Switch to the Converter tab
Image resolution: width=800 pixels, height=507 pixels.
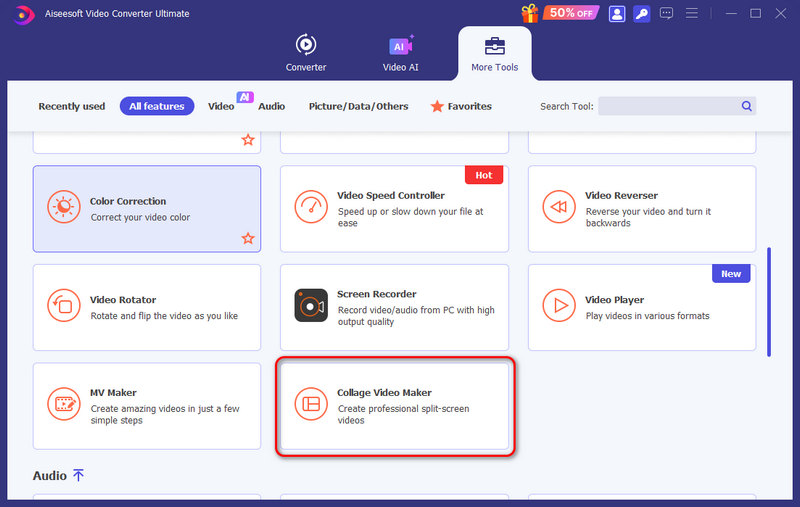[x=306, y=54]
